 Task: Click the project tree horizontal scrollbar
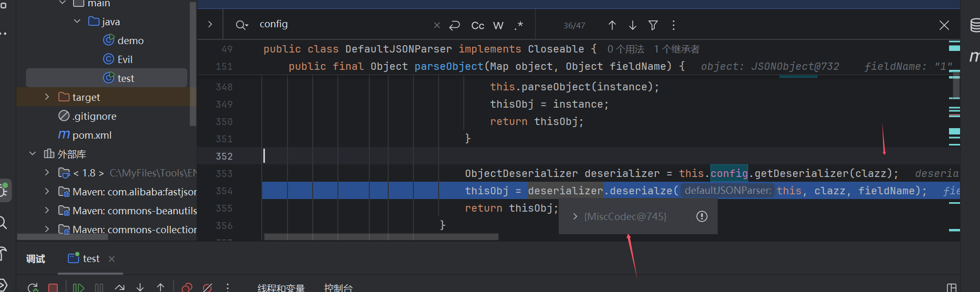click(x=62, y=237)
